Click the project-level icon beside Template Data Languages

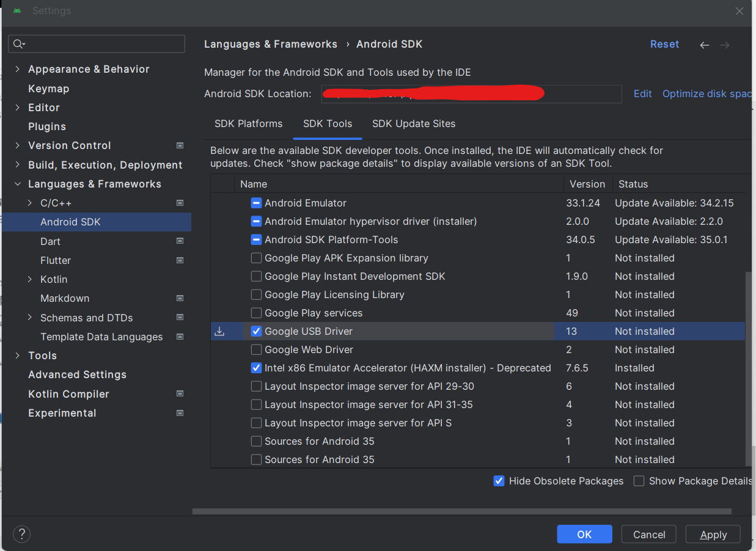click(x=180, y=337)
